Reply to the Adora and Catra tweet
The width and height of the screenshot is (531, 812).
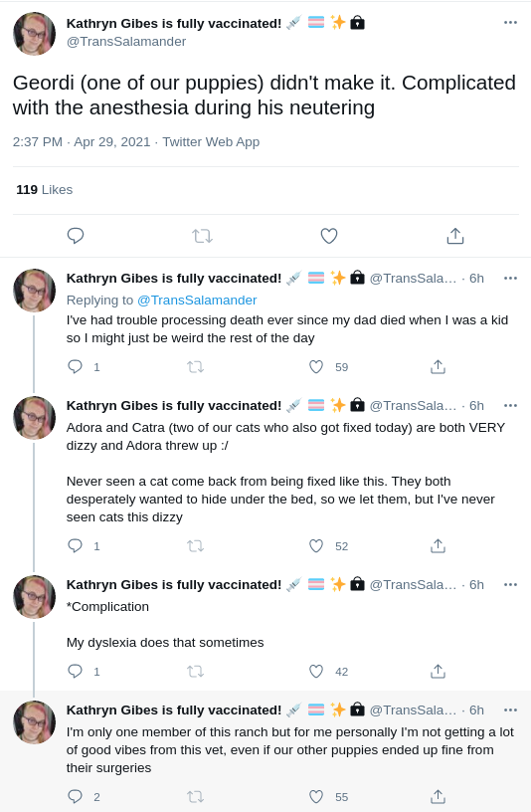[76, 546]
